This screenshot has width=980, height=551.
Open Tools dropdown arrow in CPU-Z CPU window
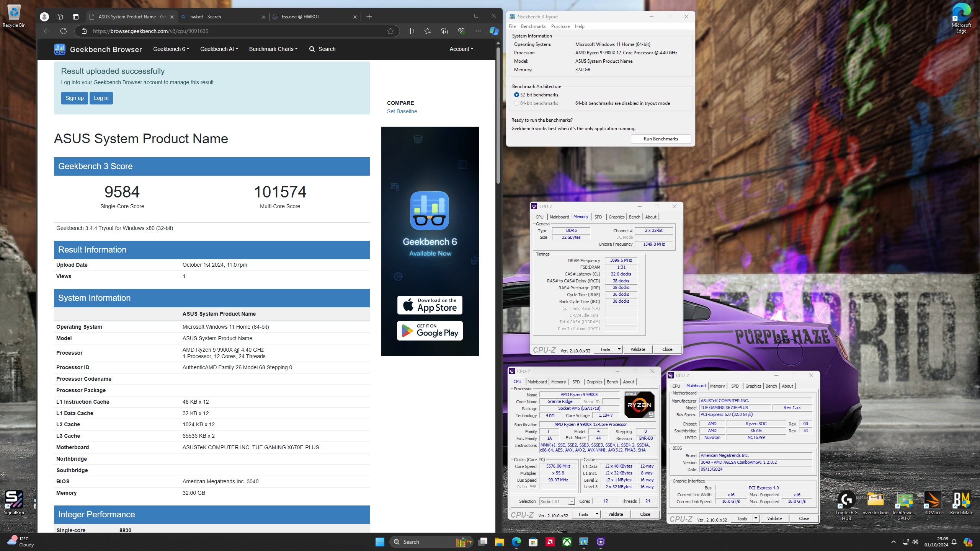597,514
